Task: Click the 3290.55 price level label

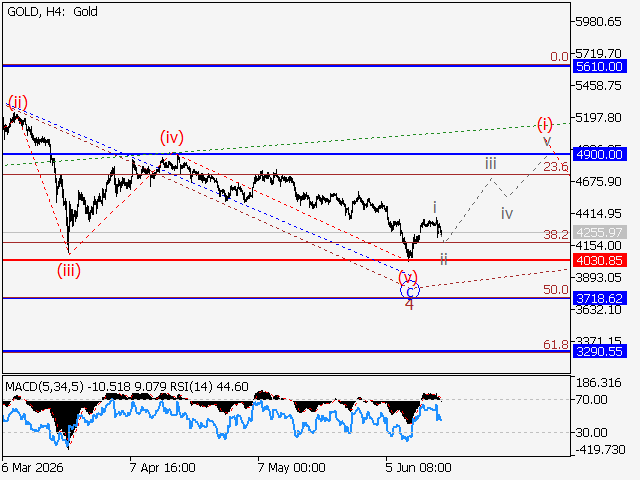Action: (599, 351)
